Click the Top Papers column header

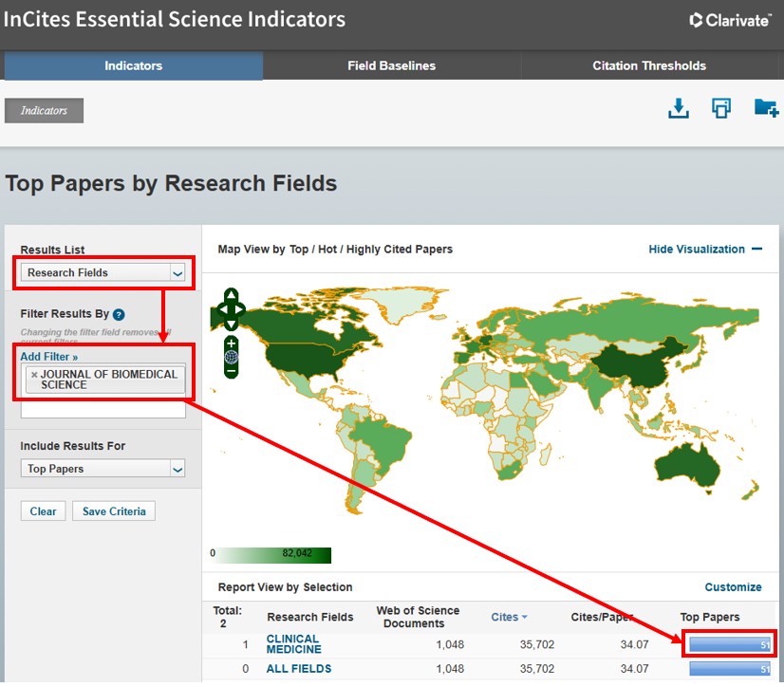pyautogui.click(x=710, y=617)
